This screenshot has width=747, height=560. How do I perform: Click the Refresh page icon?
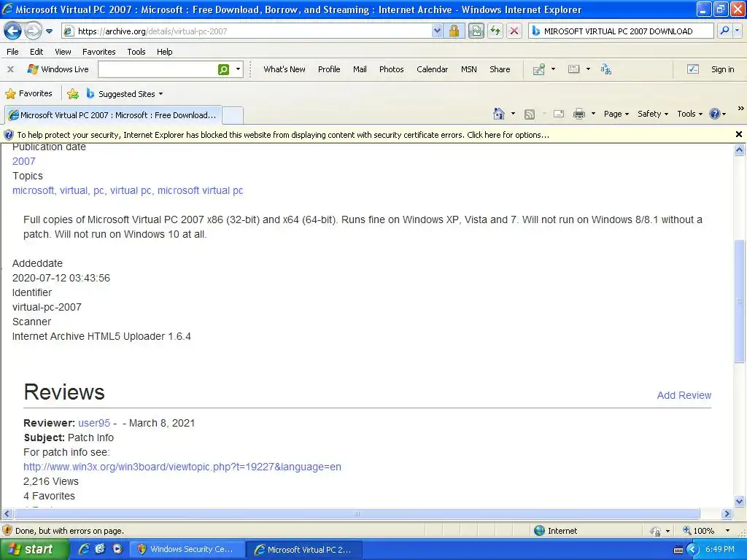495,31
